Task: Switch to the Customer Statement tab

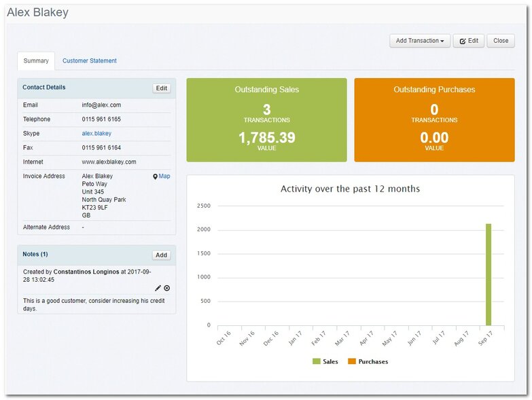Action: coord(90,61)
